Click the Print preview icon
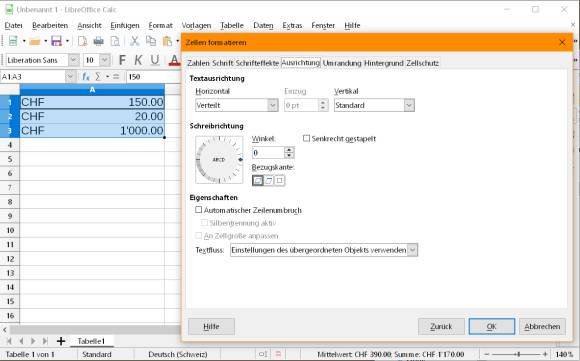 click(x=115, y=41)
